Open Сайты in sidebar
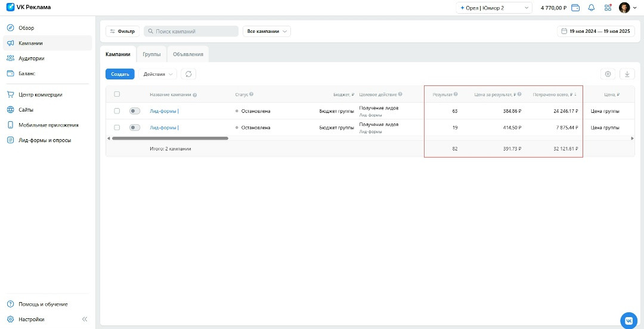 point(47,110)
